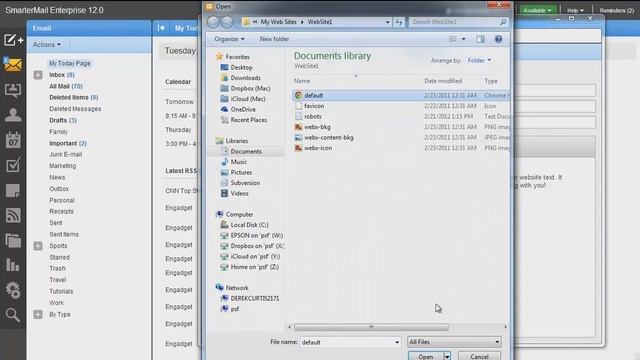The width and height of the screenshot is (640, 360).
Task: Open the Open button split arrow
Action: (447, 356)
